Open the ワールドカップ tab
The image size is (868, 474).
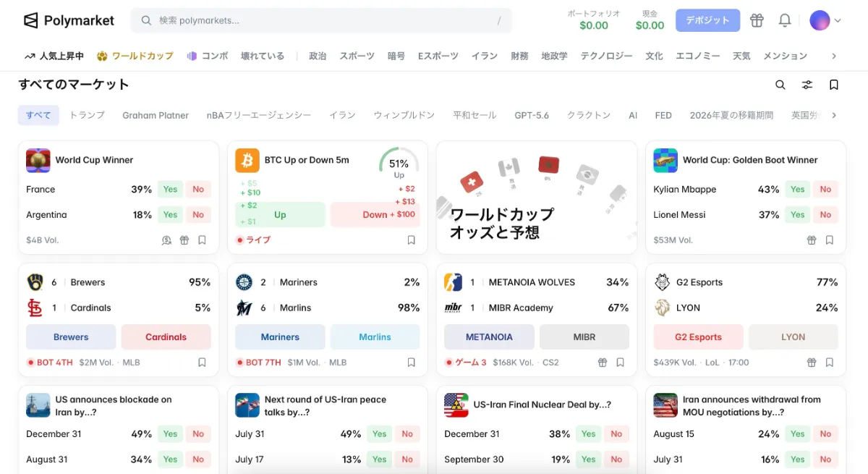135,56
